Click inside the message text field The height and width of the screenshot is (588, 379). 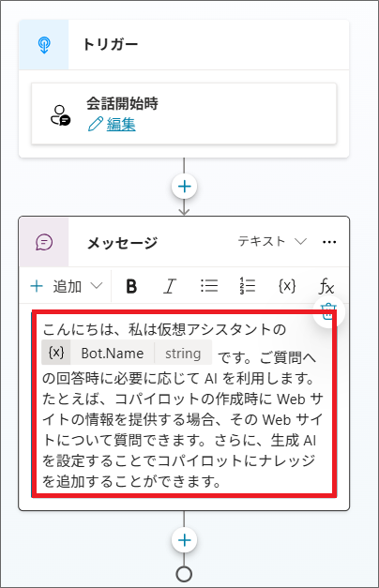pos(184,404)
